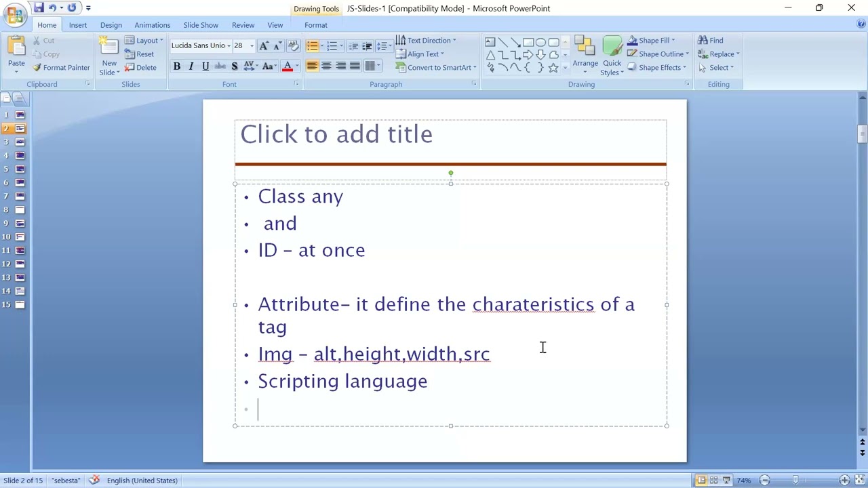868x488 pixels.
Task: Click the zoom in plus button
Action: click(x=844, y=481)
